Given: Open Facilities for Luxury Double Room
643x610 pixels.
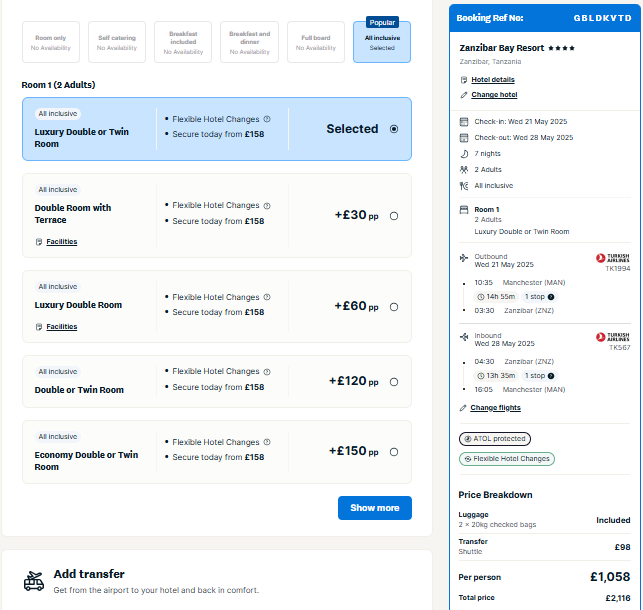Looking at the screenshot, I should 62,327.
